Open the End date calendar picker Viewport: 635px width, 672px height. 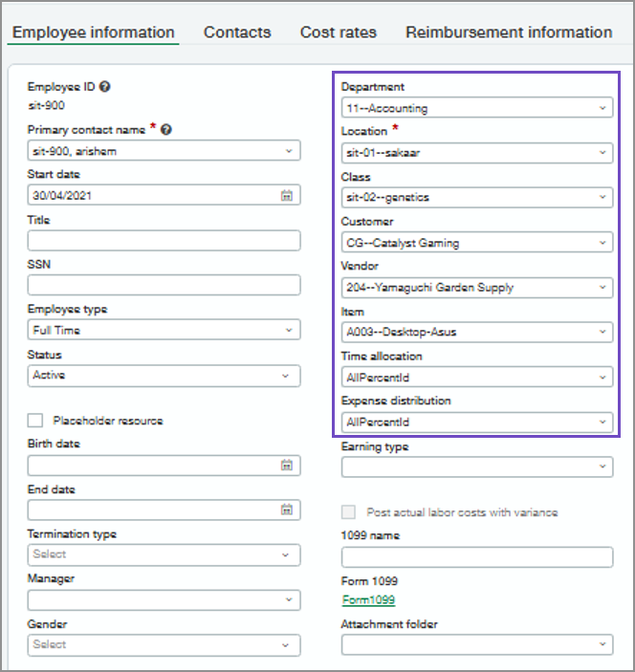tap(286, 509)
